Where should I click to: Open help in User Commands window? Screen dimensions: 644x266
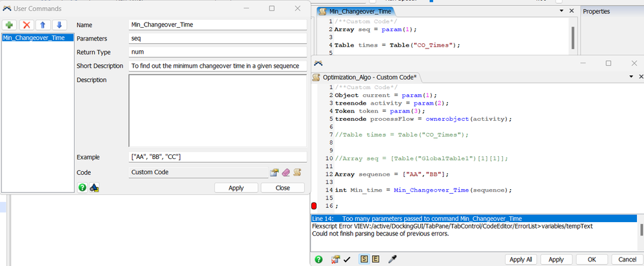pos(82,188)
